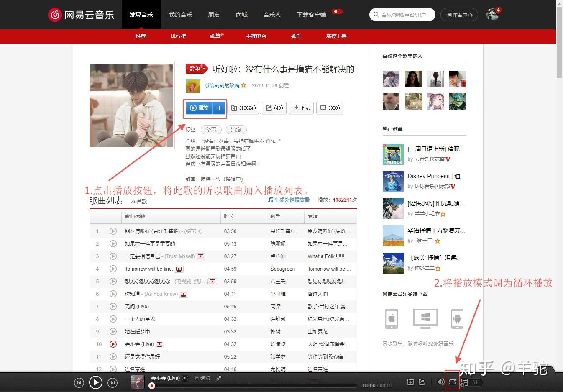The image size is (563, 392).
Task: Go to the 我的音乐 tab
Action: (180, 15)
